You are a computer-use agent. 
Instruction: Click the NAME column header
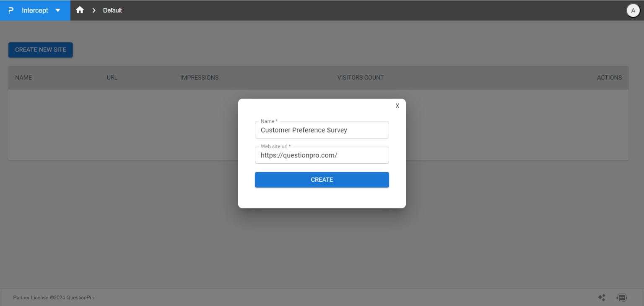point(23,77)
